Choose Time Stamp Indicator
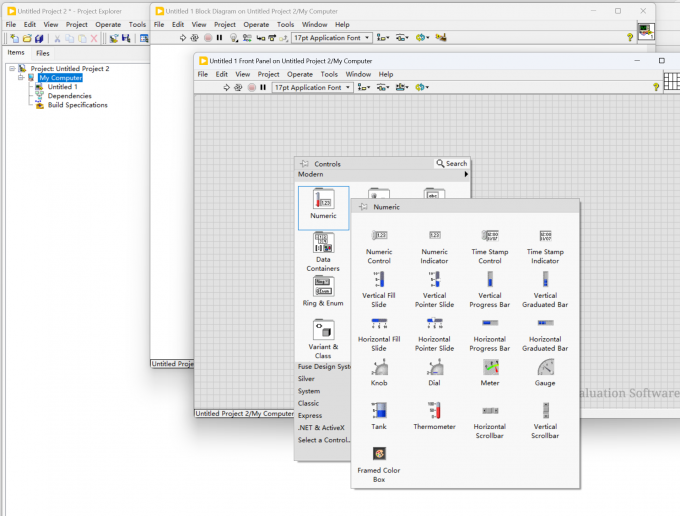Viewport: 680px width, 516px height. coord(545,247)
